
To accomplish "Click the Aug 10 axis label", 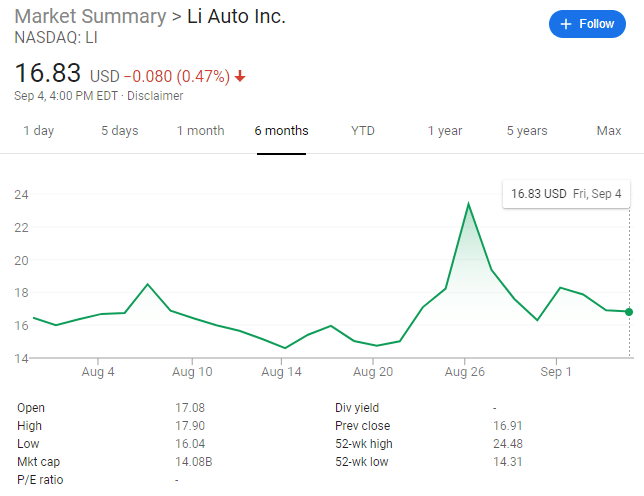I will coord(192,372).
